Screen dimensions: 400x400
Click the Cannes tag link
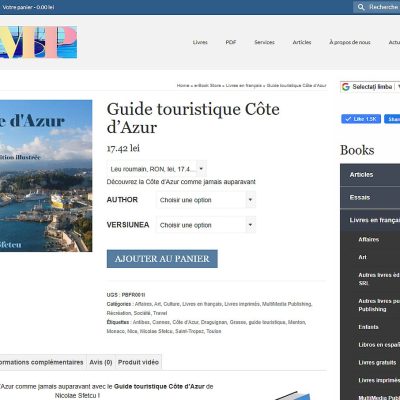pos(161,322)
